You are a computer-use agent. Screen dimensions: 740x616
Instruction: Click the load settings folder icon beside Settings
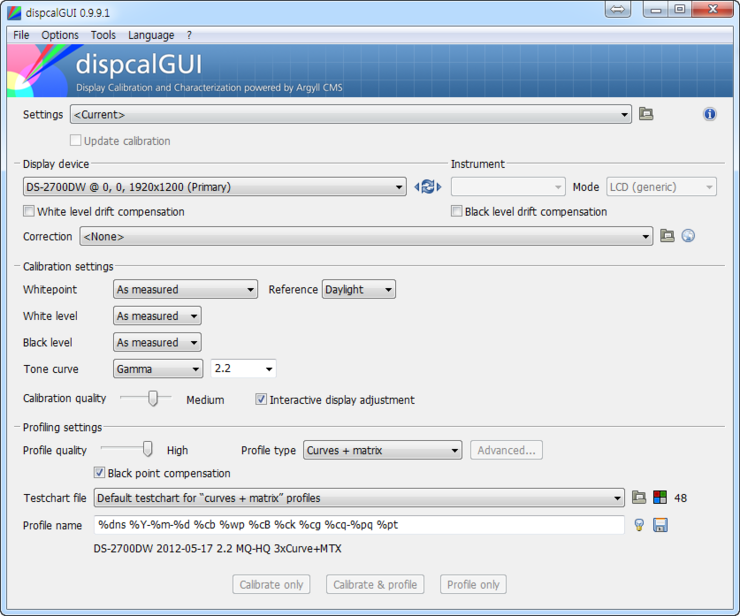tap(646, 114)
